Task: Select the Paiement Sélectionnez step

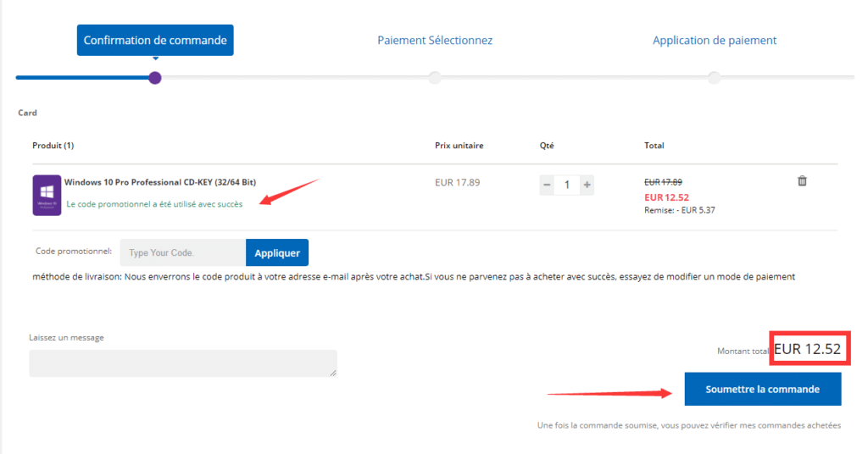Action: tap(435, 41)
